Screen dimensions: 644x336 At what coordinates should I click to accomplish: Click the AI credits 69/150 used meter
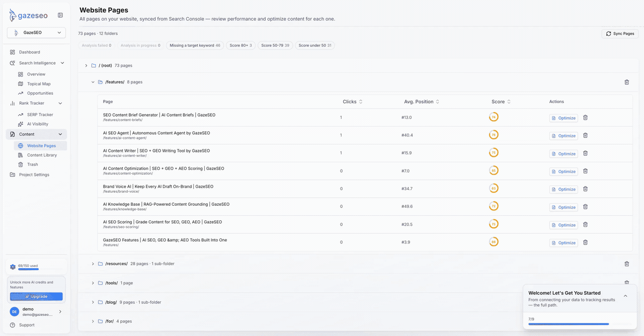[36, 267]
